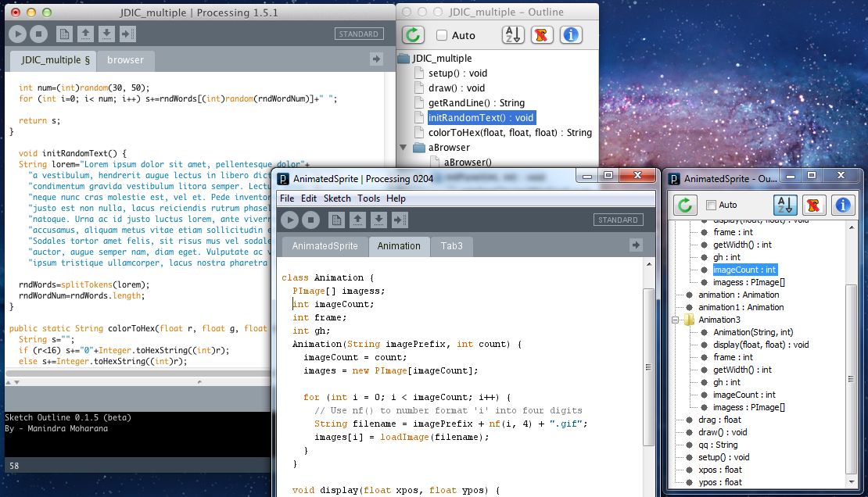Screen dimensions: 868x497
Task: Select qq : String outline entry
Action: point(718,445)
